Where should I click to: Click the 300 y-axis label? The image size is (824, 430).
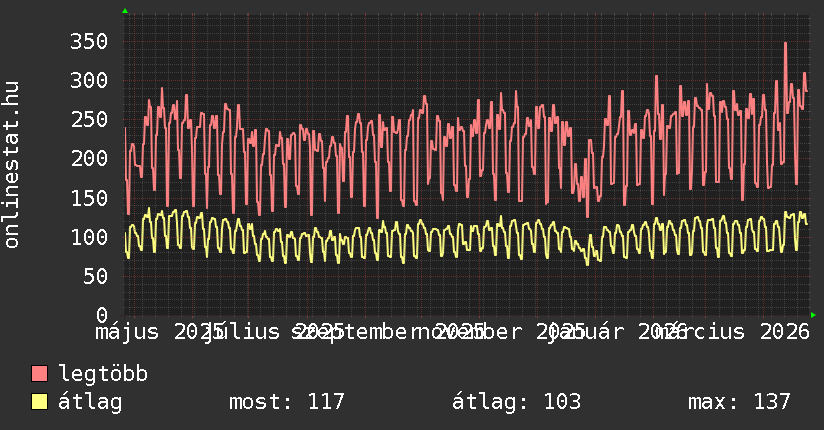click(88, 80)
